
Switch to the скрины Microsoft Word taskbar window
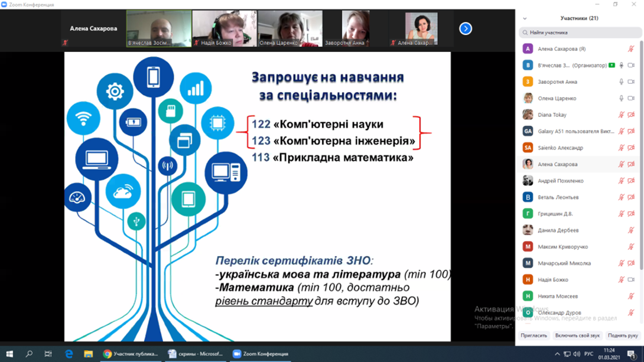[196, 354]
